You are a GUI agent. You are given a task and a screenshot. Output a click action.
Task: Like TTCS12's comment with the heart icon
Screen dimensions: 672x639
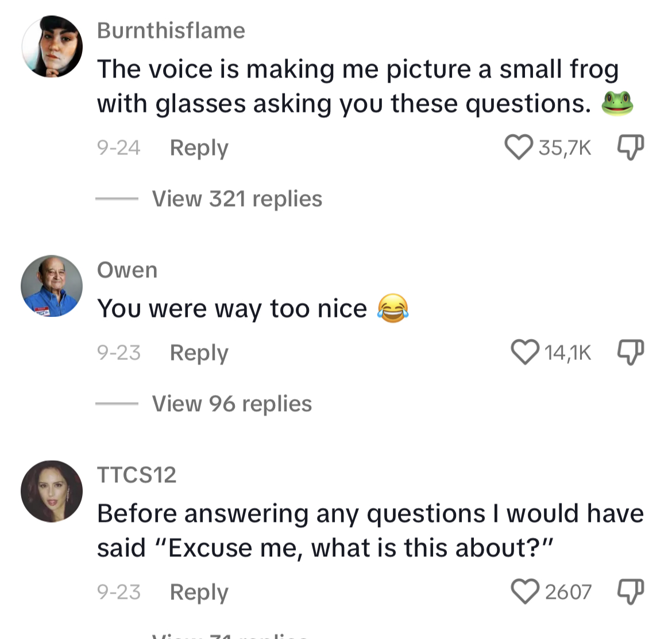coord(525,591)
